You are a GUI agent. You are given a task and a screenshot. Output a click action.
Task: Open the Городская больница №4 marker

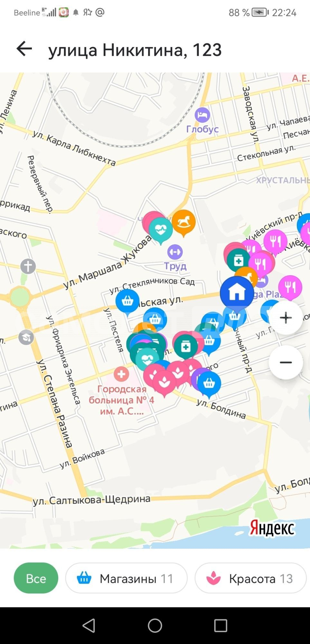[121, 374]
